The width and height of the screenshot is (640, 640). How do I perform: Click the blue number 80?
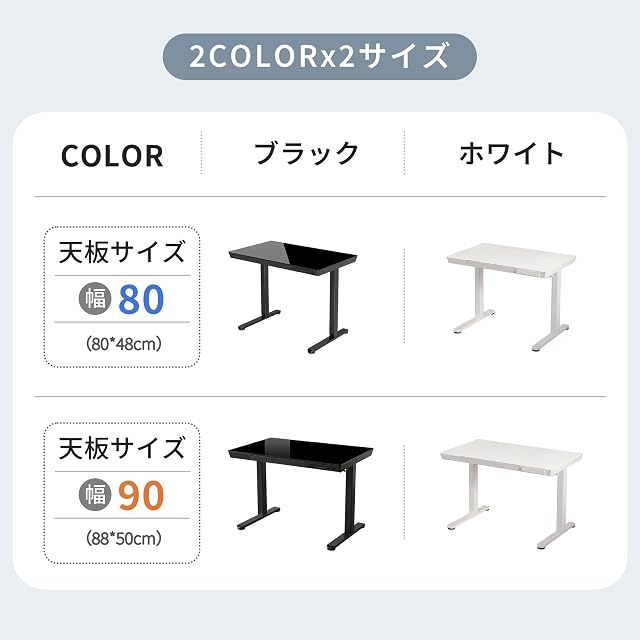coord(141,299)
